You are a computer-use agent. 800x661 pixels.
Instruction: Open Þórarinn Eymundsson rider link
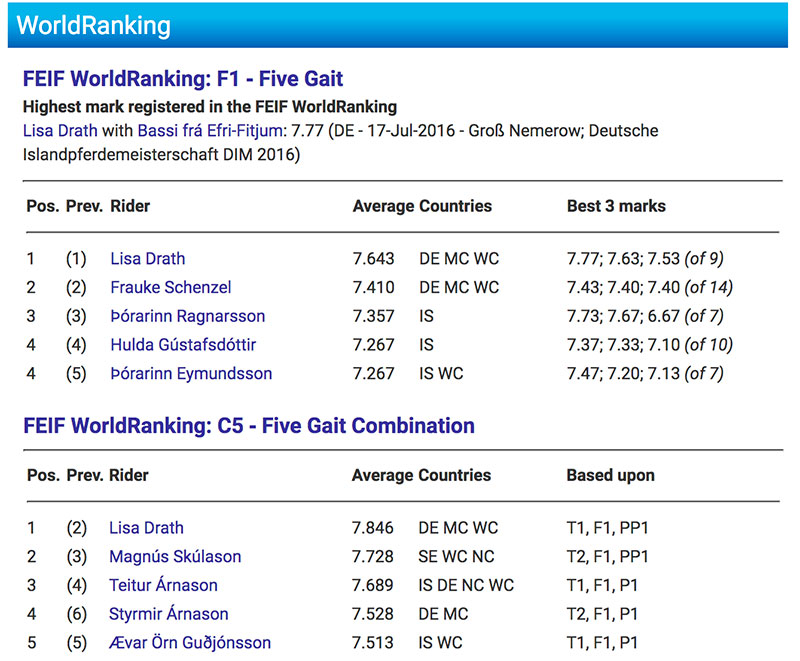pos(191,374)
